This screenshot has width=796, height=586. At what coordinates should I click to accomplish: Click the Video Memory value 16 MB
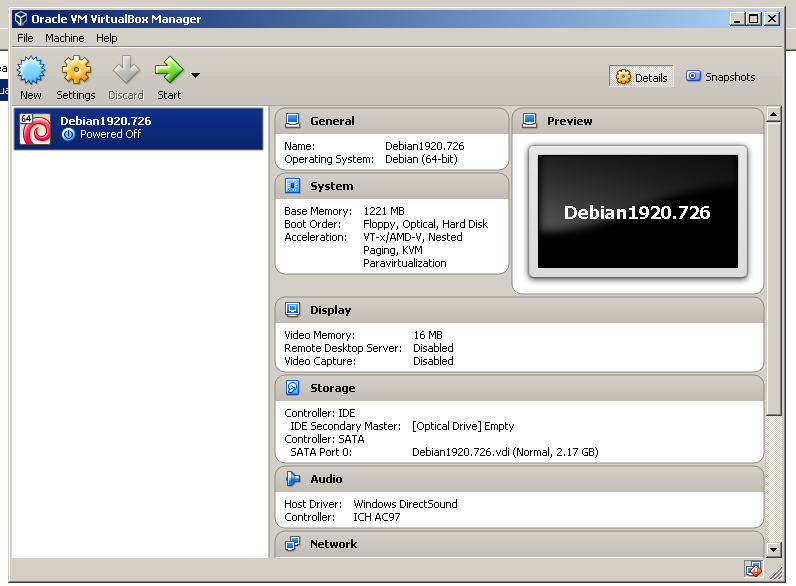[x=428, y=335]
